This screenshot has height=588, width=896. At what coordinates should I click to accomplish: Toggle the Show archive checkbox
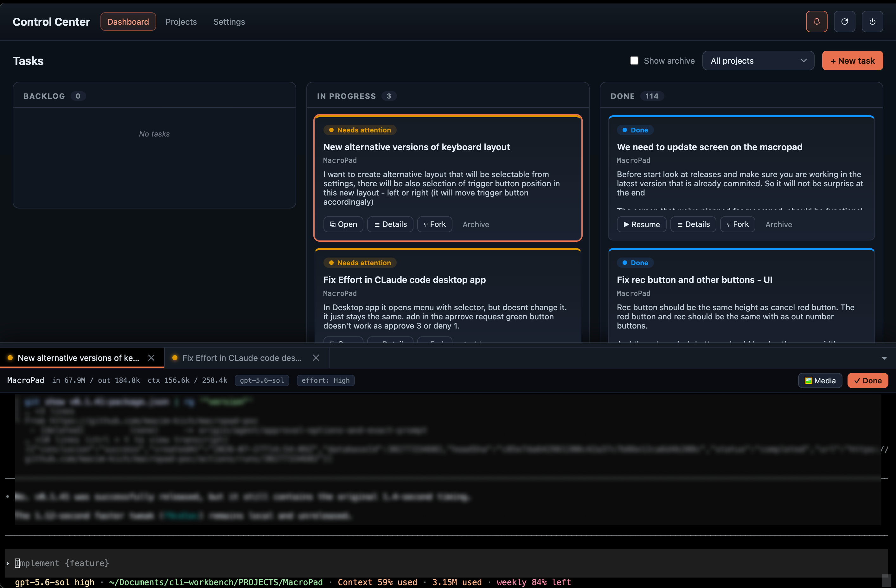634,61
